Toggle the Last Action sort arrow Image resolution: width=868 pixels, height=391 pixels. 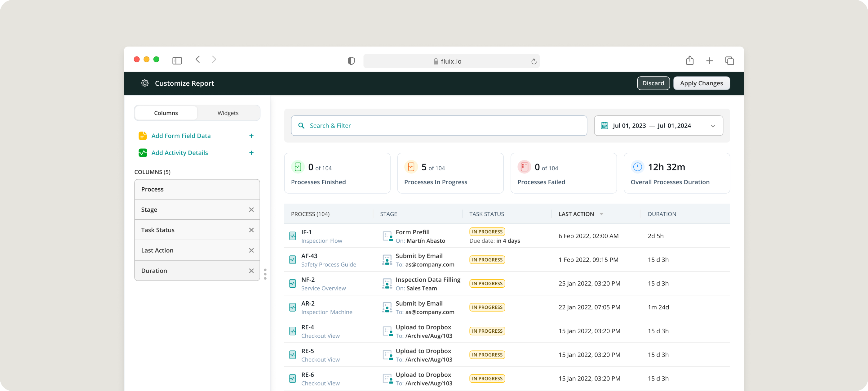pyautogui.click(x=601, y=214)
